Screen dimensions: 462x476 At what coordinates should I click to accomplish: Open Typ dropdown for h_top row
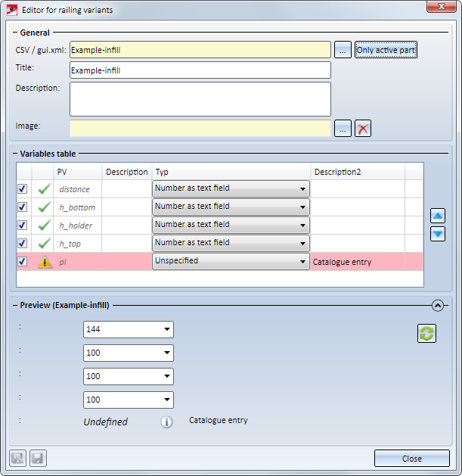231,244
